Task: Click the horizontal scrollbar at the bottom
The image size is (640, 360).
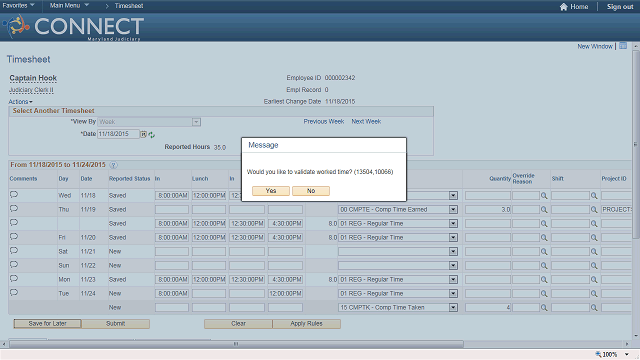Action: coord(236,344)
